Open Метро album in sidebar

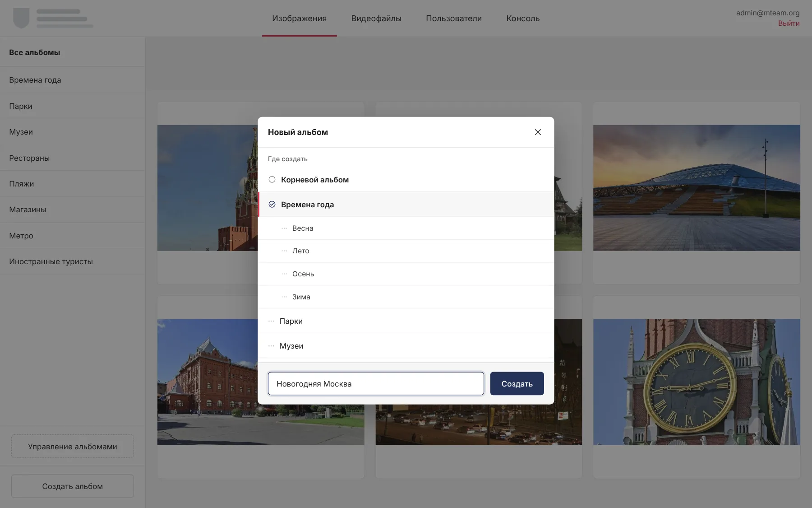[x=73, y=236]
